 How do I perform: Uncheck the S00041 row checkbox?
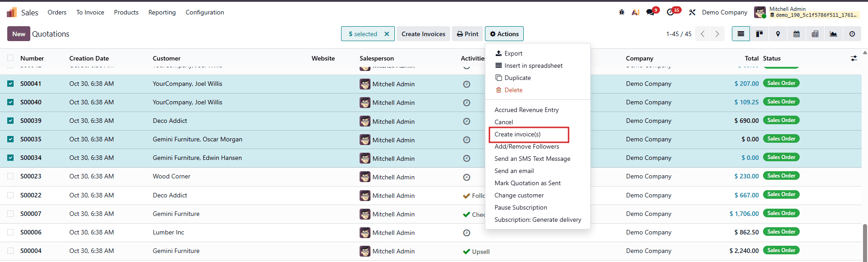[10, 84]
